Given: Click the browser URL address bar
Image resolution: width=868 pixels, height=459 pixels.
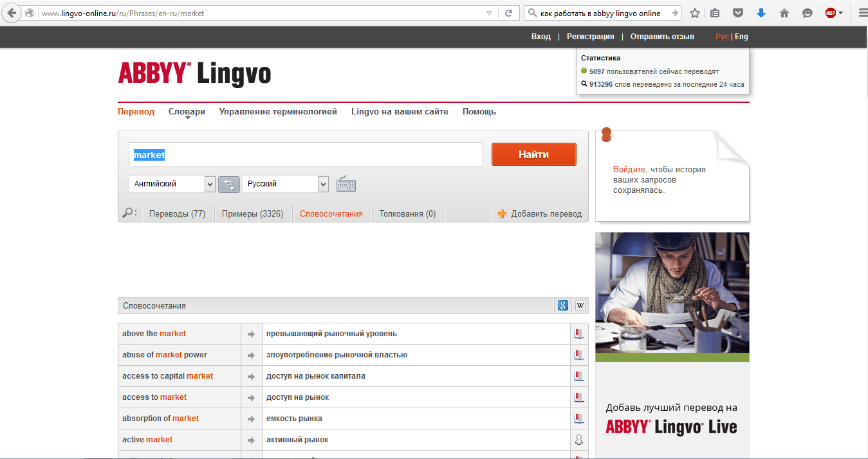Looking at the screenshot, I should tap(261, 13).
